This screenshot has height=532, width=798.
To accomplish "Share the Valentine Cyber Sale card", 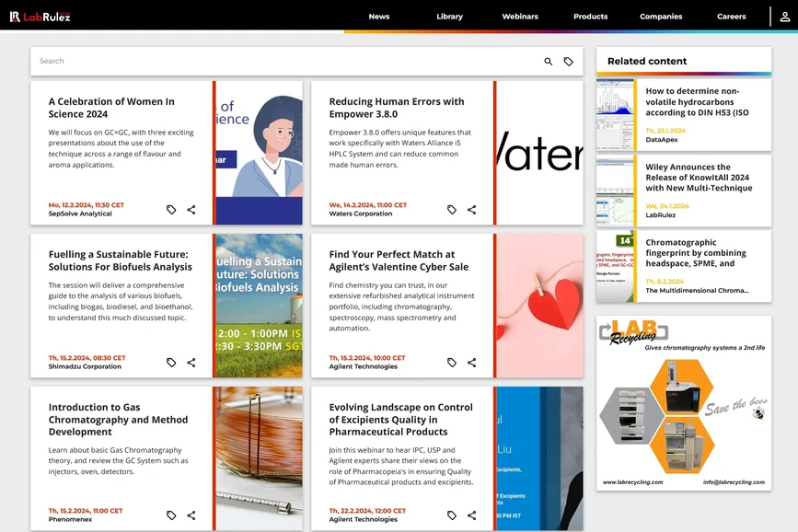I will pyautogui.click(x=472, y=363).
